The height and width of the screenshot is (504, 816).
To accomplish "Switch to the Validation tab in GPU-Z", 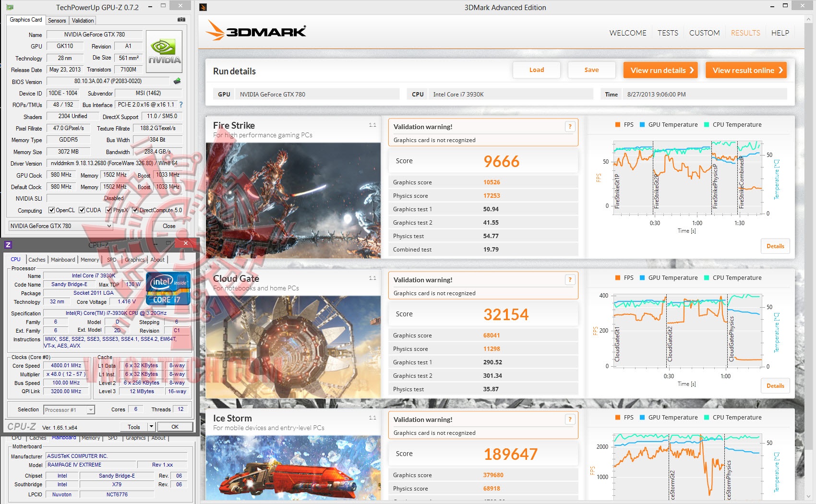I will pos(83,21).
